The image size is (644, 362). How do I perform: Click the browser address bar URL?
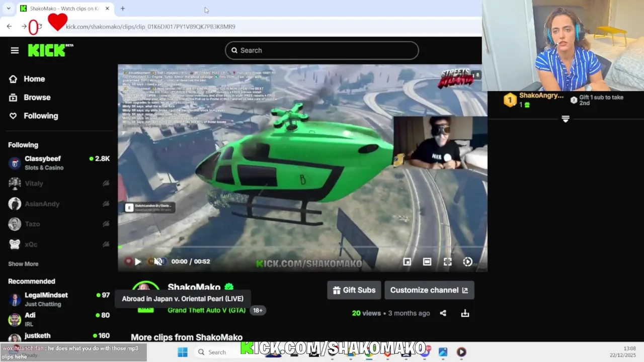(x=150, y=27)
